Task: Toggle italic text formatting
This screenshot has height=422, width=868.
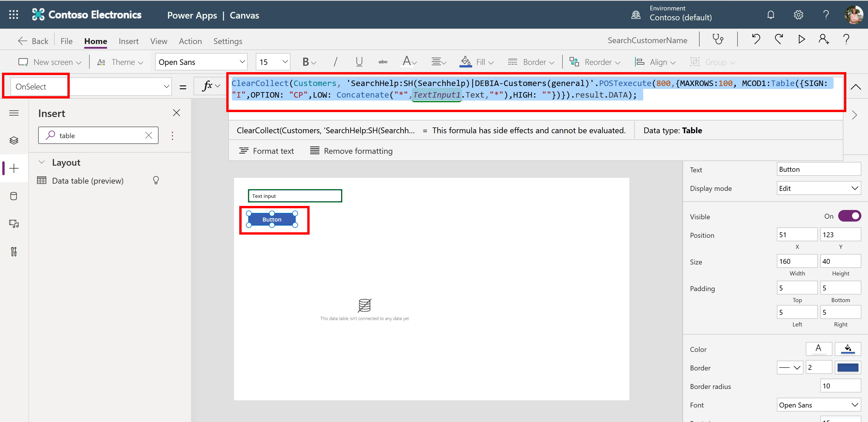Action: click(x=335, y=62)
